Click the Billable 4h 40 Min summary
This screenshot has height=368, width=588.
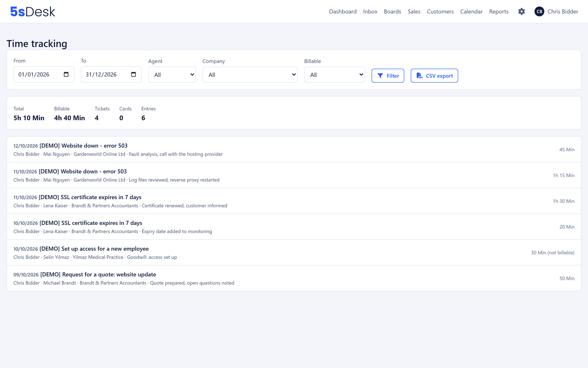pos(69,114)
